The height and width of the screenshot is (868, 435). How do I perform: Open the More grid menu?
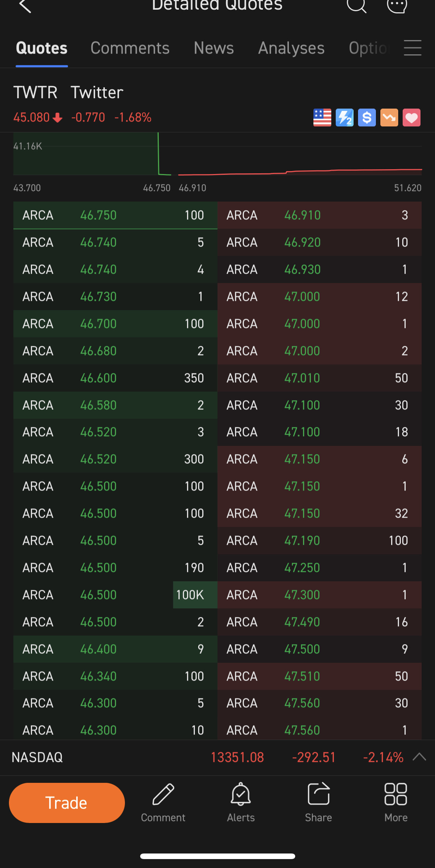(396, 802)
